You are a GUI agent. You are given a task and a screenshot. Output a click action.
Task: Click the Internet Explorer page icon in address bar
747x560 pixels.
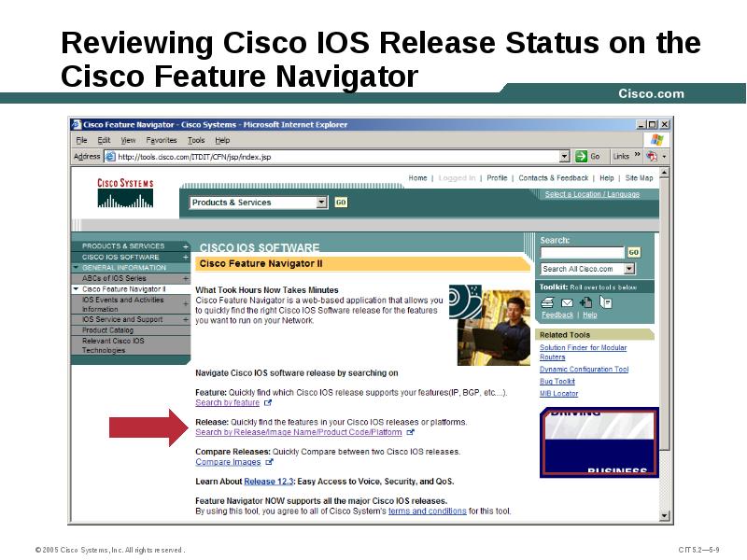(110, 157)
